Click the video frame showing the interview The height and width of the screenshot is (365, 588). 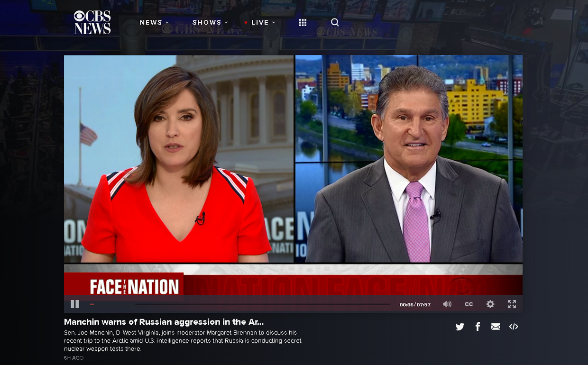click(x=293, y=175)
